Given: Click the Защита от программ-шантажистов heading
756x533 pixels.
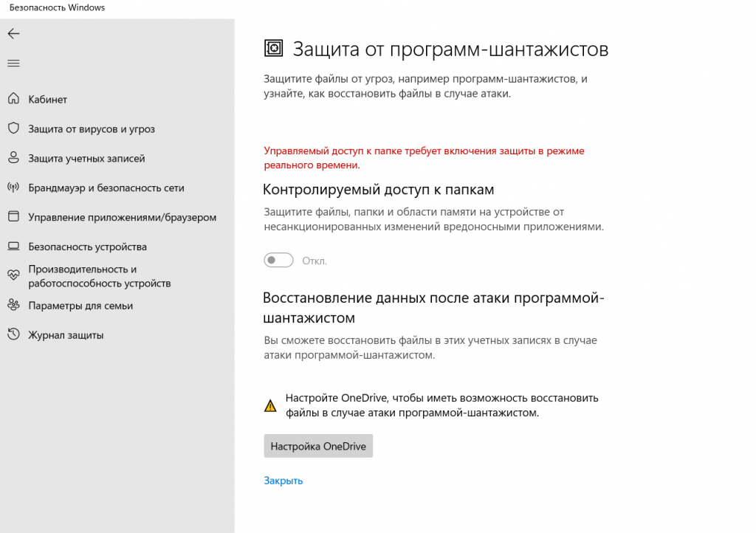Looking at the screenshot, I should (x=450, y=49).
